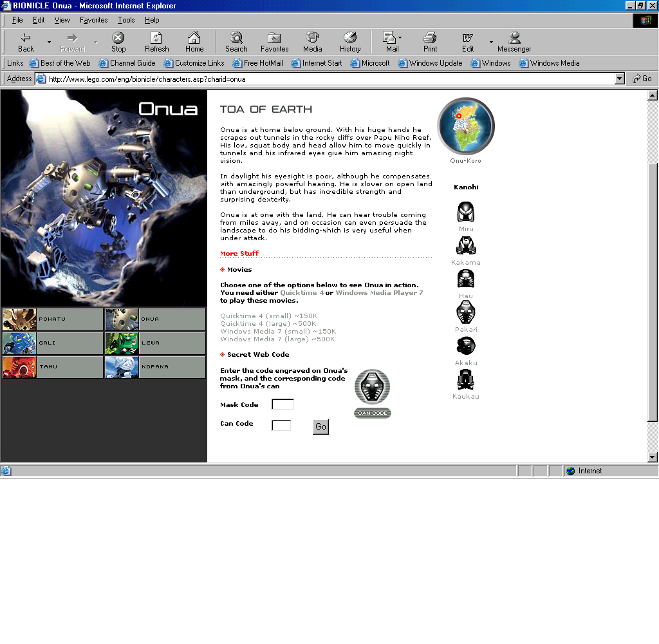This screenshot has width=659, height=644.
Task: Click the Edit with Word icon
Action: 468,42
